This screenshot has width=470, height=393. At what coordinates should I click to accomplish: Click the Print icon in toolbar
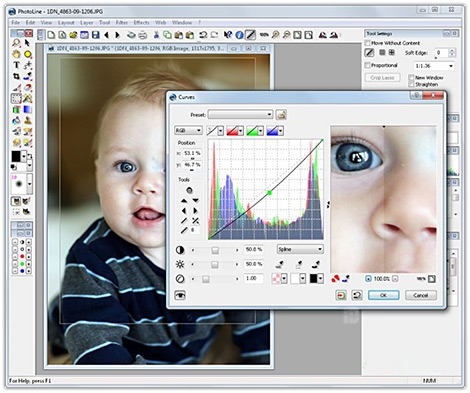[143, 35]
